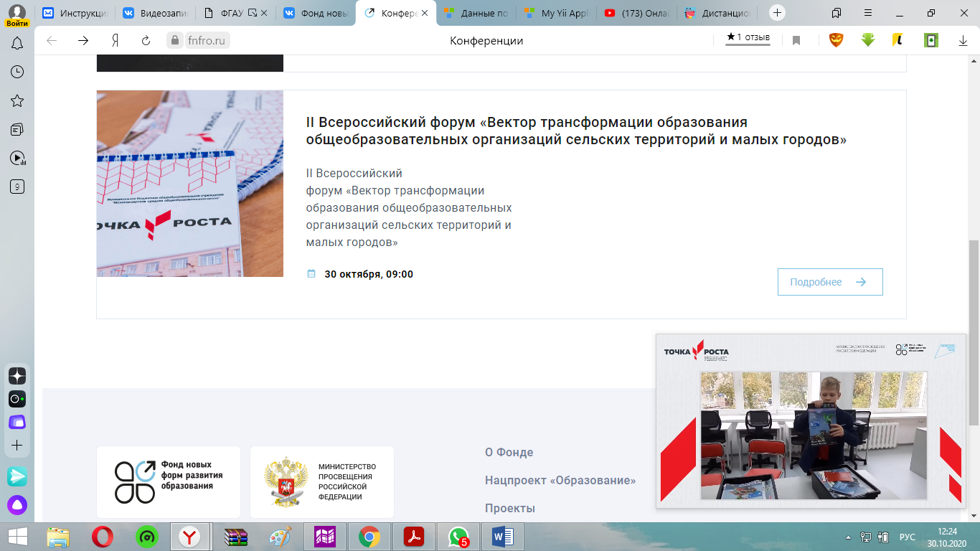Open the Yandex Browser hamburger menu

point(869,13)
